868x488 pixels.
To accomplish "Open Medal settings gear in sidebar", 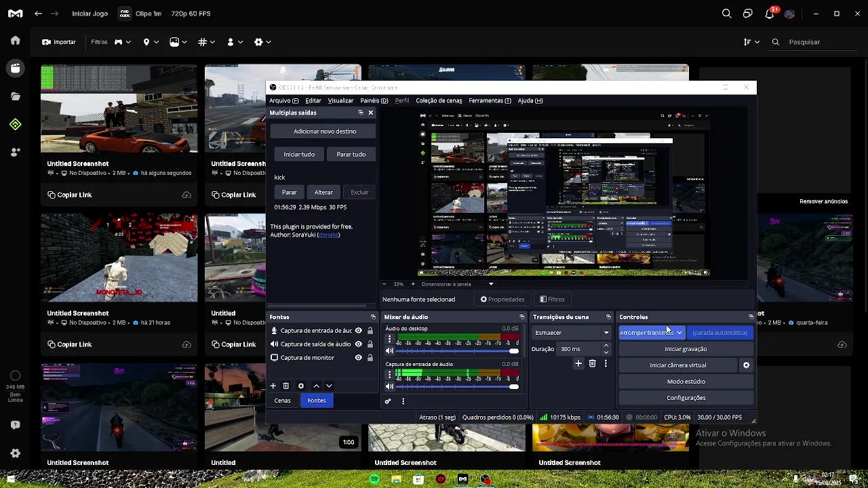I will [x=15, y=453].
